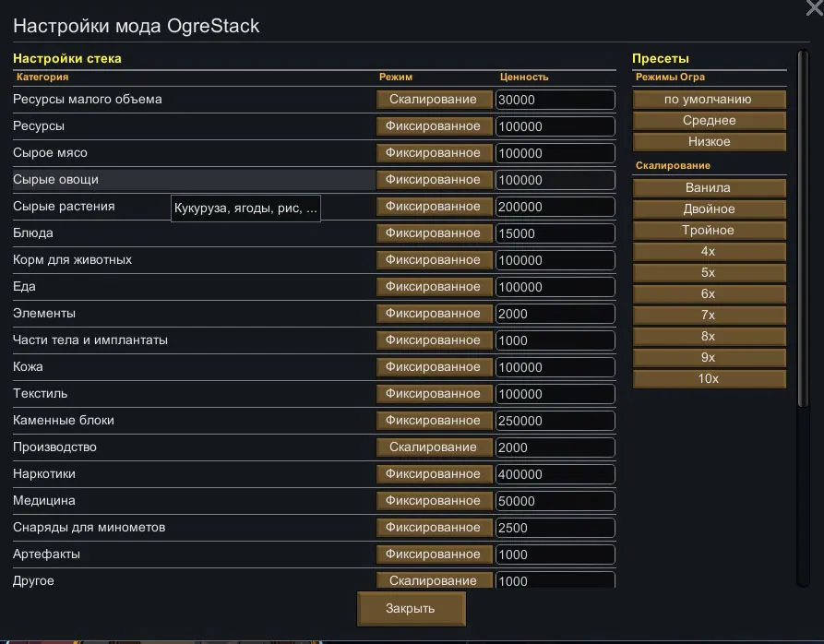Choose the Низкое preset
Image resolution: width=824 pixels, height=644 pixels.
point(709,142)
